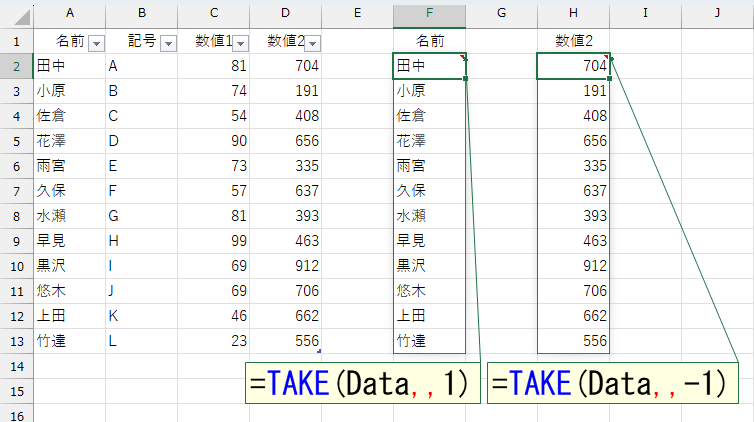Click cell C13 with value 23
Image resolution: width=754 pixels, height=422 pixels.
(x=214, y=341)
